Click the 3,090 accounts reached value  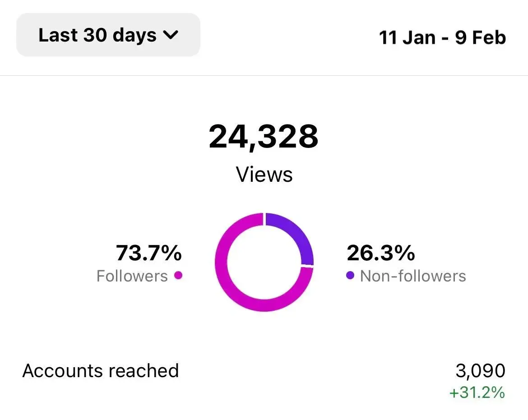[x=481, y=370]
